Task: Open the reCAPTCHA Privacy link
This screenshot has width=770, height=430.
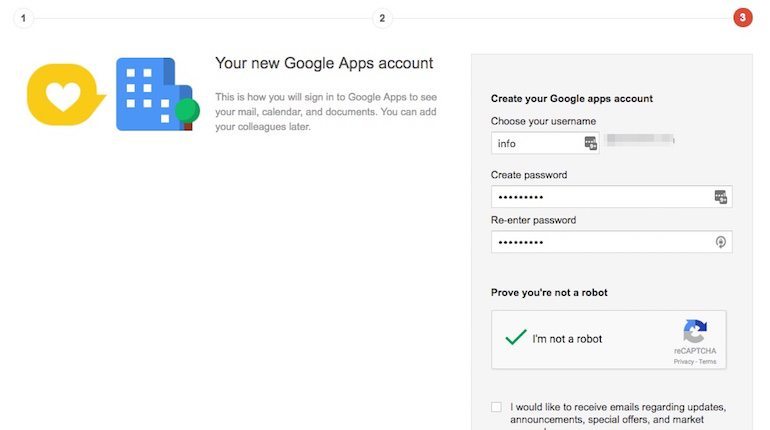Action: (683, 362)
